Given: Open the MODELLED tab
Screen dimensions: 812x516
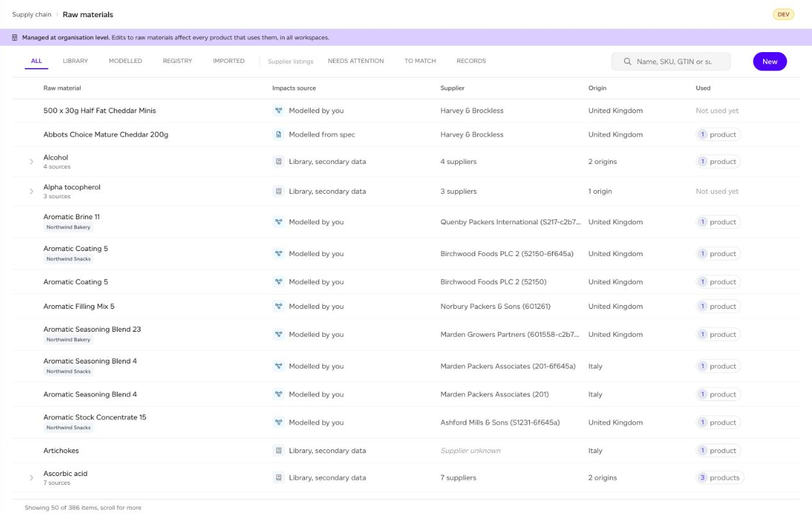Looking at the screenshot, I should coord(125,61).
